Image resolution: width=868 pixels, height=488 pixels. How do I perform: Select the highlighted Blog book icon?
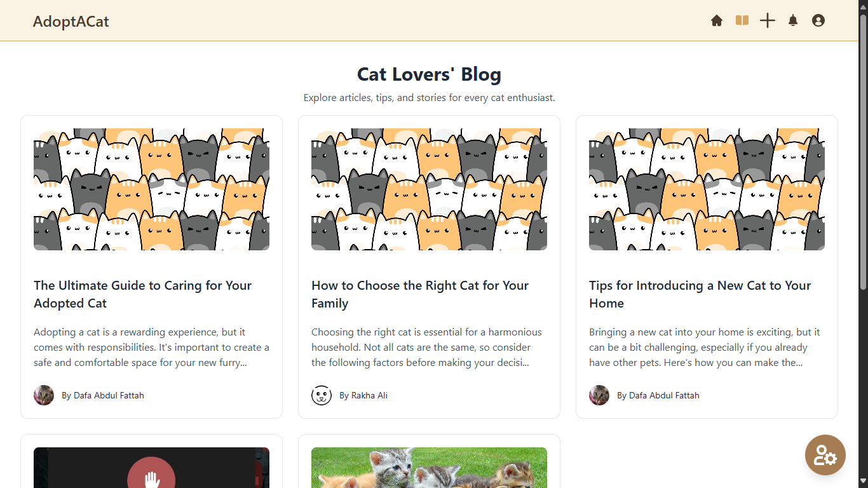[742, 20]
